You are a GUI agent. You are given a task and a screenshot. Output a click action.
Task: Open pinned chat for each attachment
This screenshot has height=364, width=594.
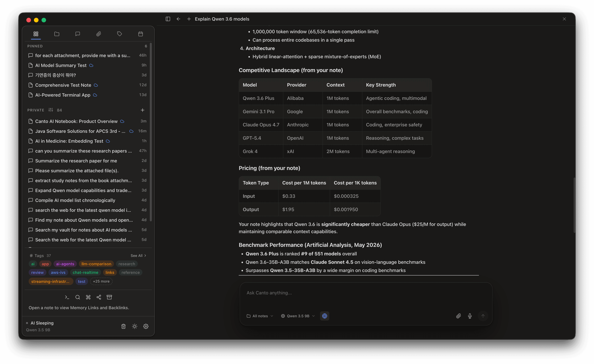tap(87, 55)
